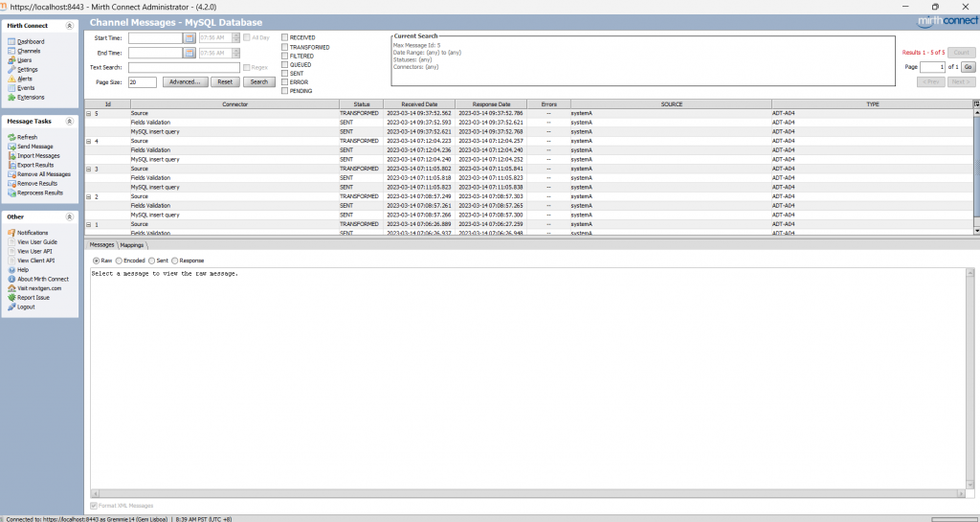This screenshot has height=522, width=980.
Task: Collapse the Mirth Connect sidebar panel
Action: tap(69, 26)
